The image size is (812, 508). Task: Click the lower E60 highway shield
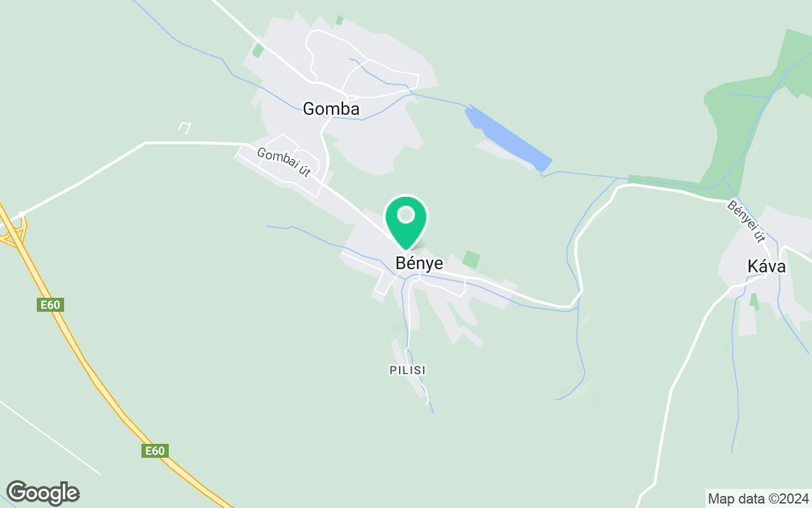[155, 451]
